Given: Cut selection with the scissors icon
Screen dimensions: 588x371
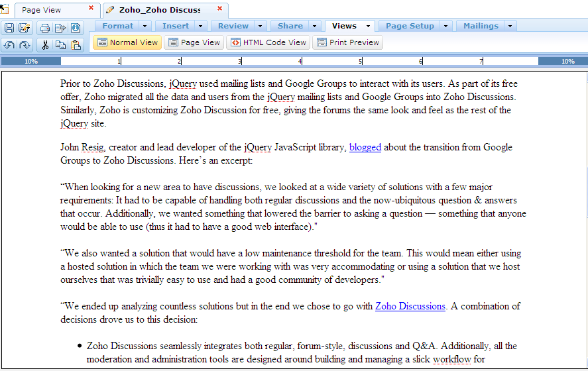Looking at the screenshot, I should (x=45, y=45).
